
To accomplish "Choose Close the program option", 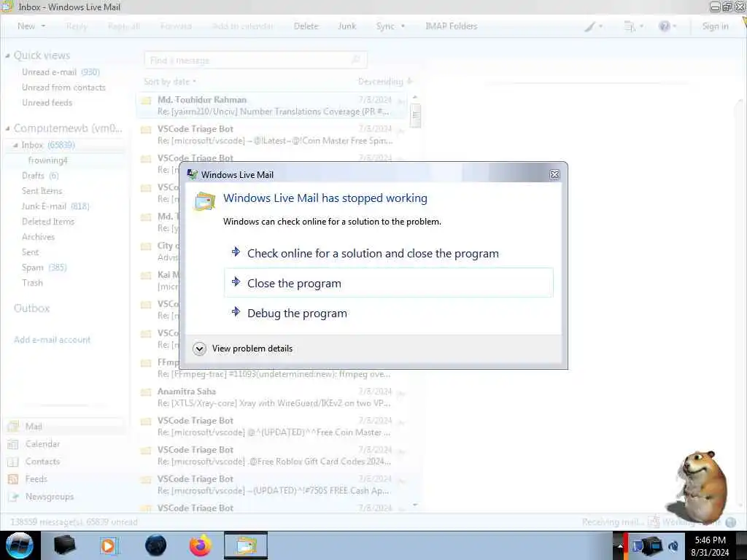I will [388, 284].
